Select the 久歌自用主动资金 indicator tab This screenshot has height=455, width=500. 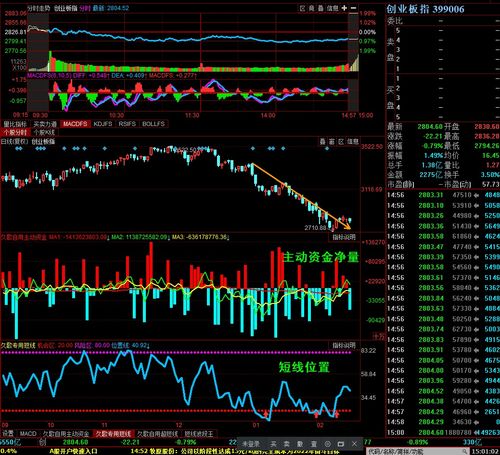(66, 434)
